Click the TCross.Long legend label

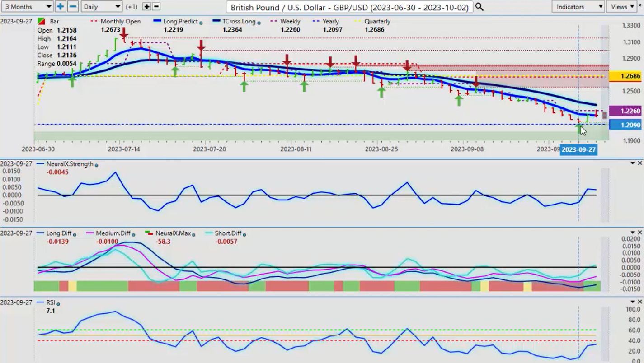239,22
